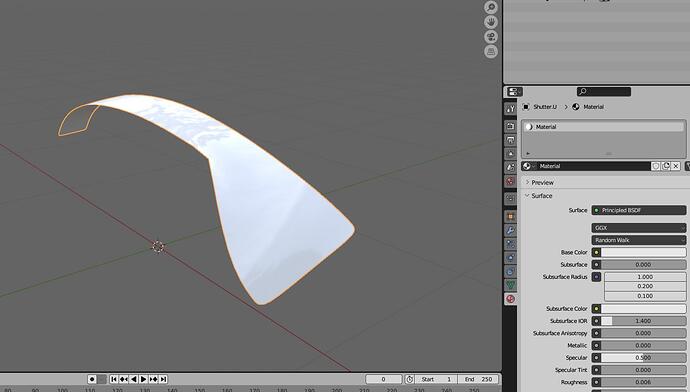Toggle auto keying record button
690x392 pixels.
tap(92, 379)
